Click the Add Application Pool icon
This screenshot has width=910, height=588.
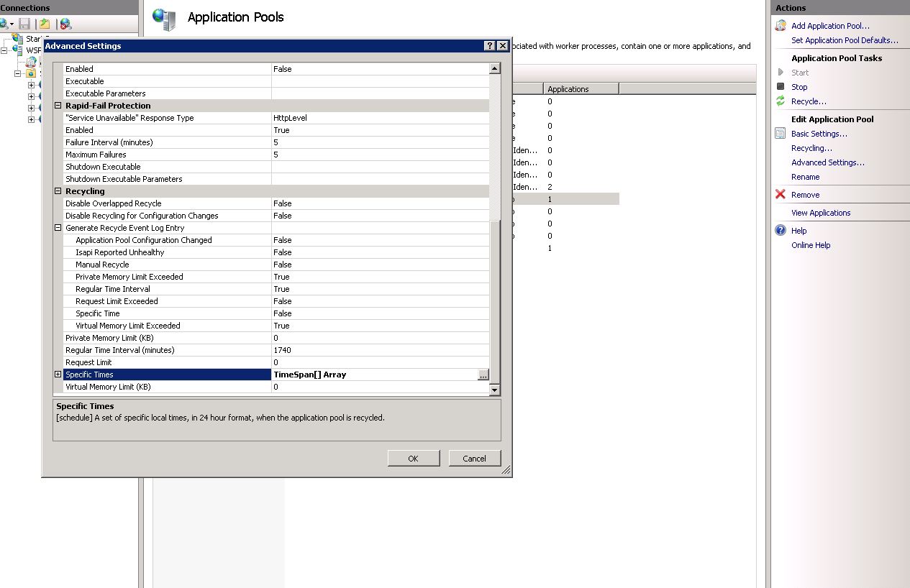coord(781,25)
